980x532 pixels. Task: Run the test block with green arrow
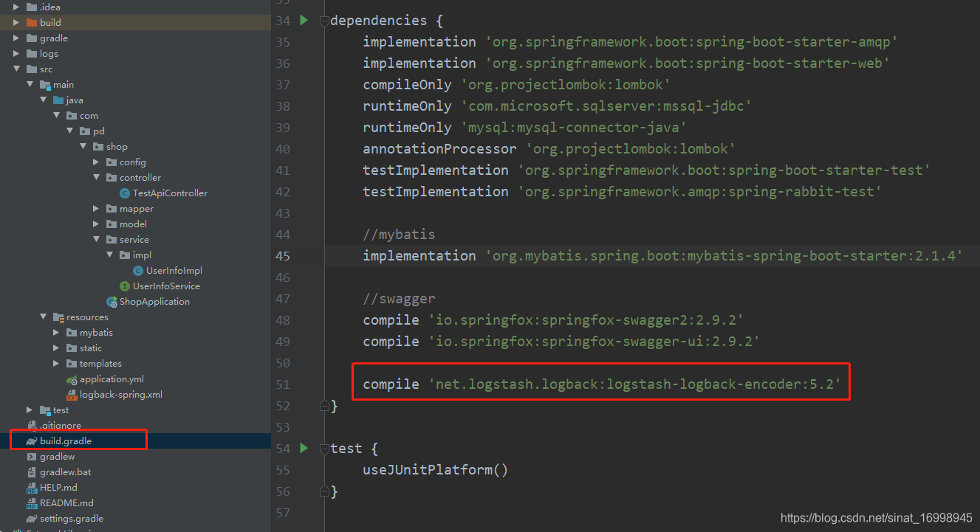pos(304,448)
